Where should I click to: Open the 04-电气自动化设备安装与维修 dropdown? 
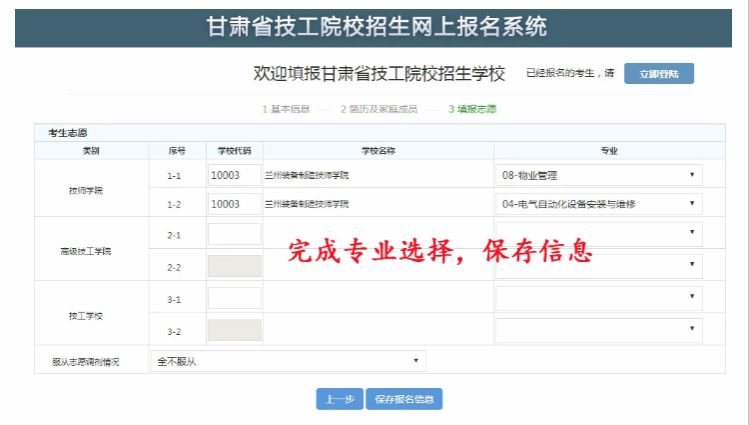pyautogui.click(x=598, y=203)
